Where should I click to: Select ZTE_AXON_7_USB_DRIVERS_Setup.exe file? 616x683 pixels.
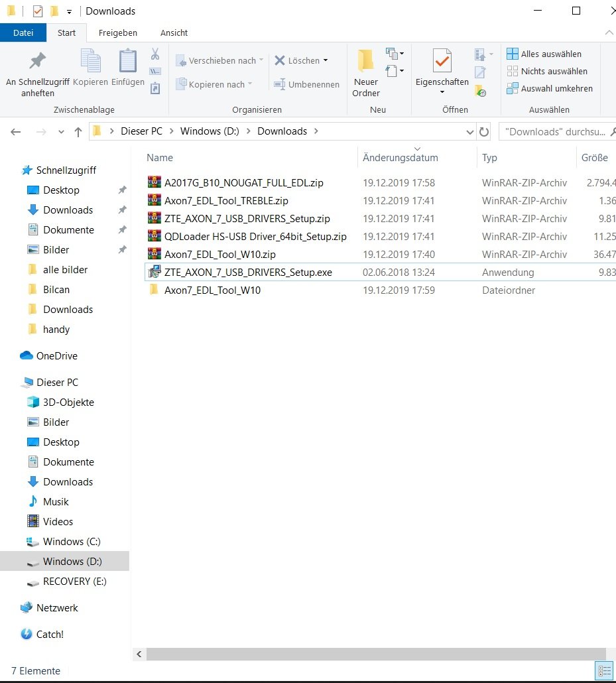(248, 273)
